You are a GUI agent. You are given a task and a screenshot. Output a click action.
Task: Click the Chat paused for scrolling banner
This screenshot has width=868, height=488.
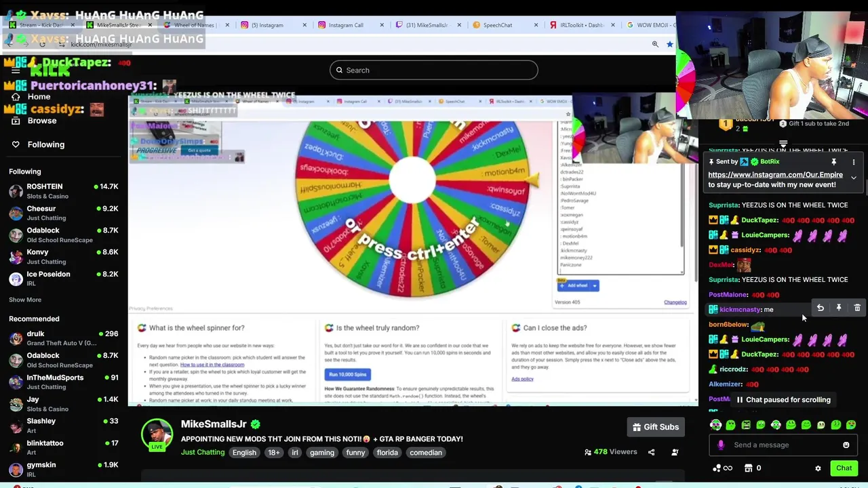pos(783,400)
